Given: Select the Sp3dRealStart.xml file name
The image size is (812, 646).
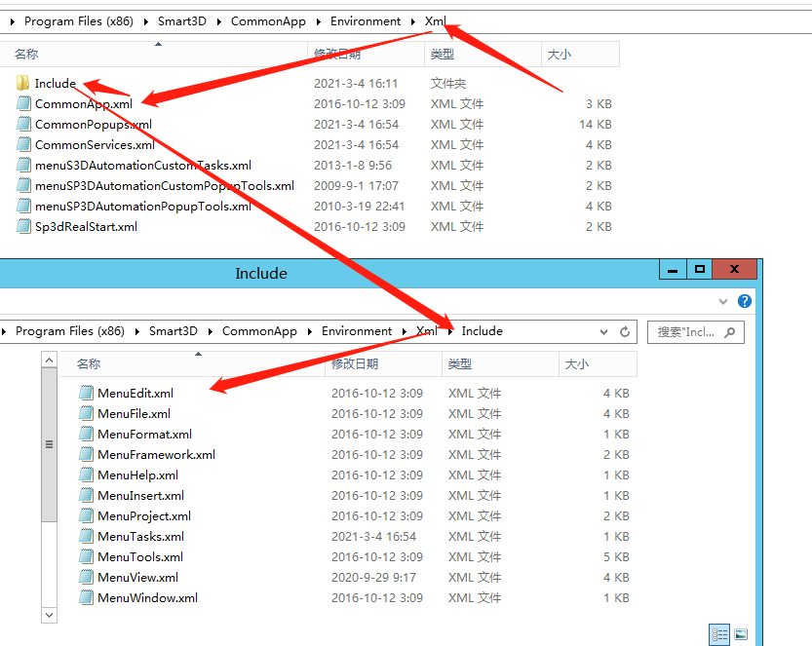Looking at the screenshot, I should [86, 227].
